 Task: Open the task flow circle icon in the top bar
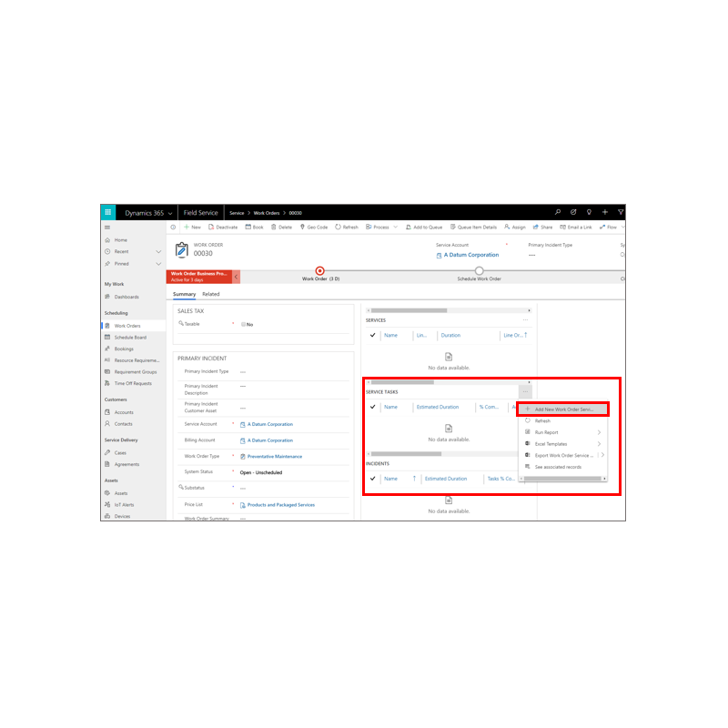pos(573,212)
